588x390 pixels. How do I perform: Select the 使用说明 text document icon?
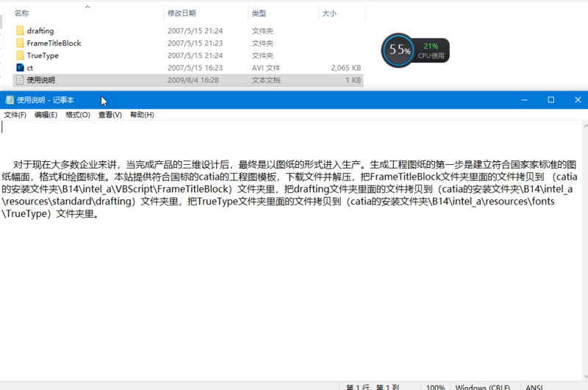click(21, 80)
